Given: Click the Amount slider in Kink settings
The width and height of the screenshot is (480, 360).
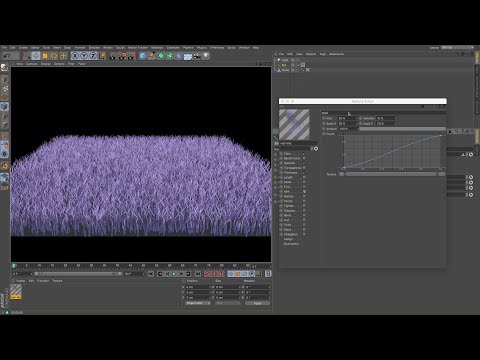Looking at the screenshot, I should 402,129.
